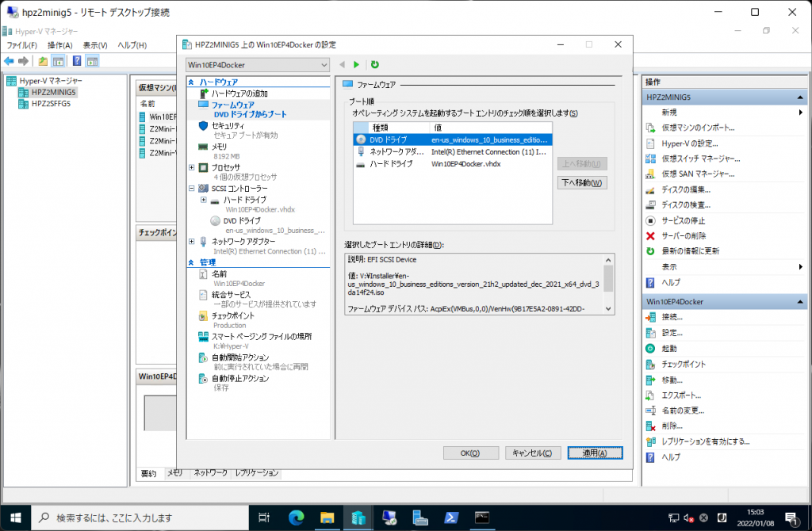Collapse the SCSI コントローラー tree node
Viewport: 812px width, 531px height.
192,189
